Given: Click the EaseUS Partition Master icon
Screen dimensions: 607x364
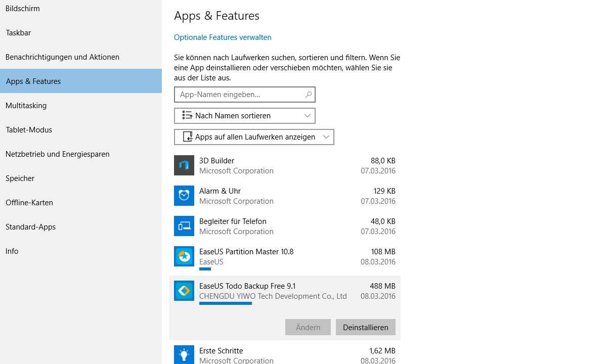Looking at the screenshot, I should point(184,256).
